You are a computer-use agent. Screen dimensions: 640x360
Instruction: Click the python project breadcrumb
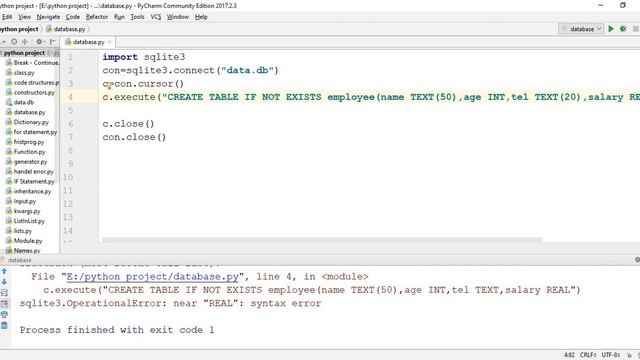coord(19,29)
